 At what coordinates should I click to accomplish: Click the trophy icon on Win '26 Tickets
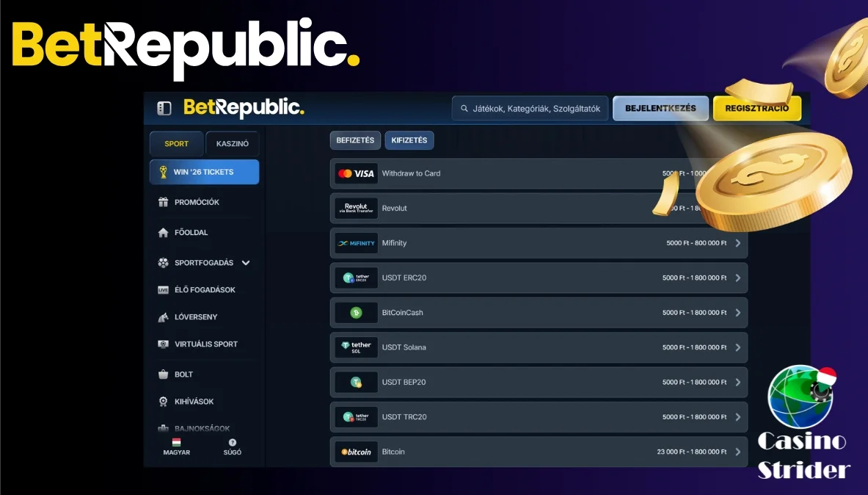[164, 172]
